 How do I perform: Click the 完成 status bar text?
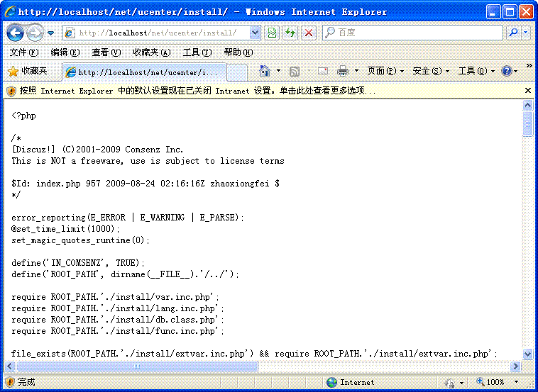pyautogui.click(x=26, y=381)
